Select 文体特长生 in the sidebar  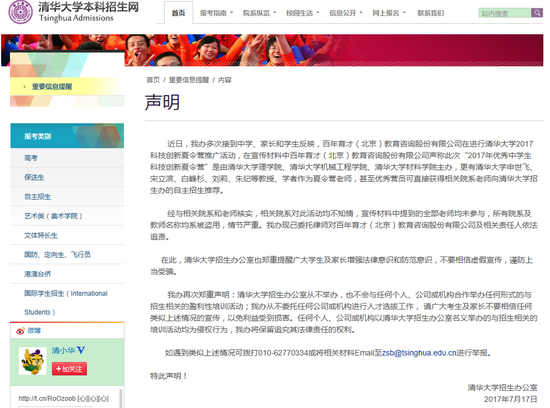67,235
